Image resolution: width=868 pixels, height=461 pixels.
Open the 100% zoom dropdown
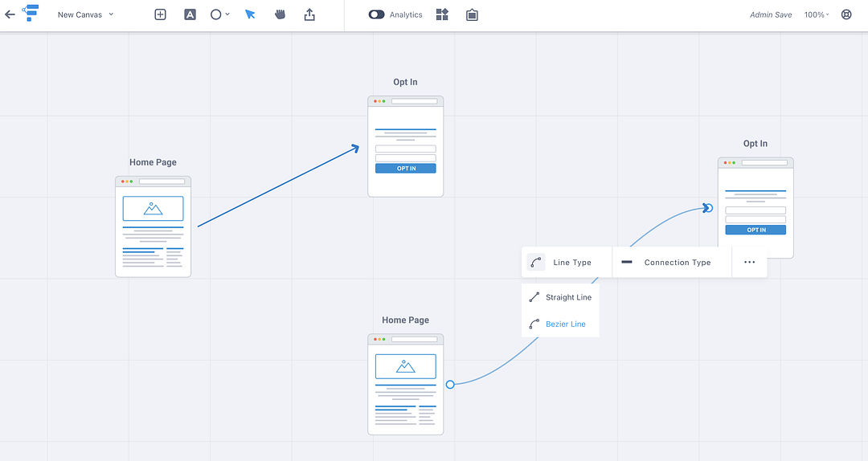(x=817, y=14)
